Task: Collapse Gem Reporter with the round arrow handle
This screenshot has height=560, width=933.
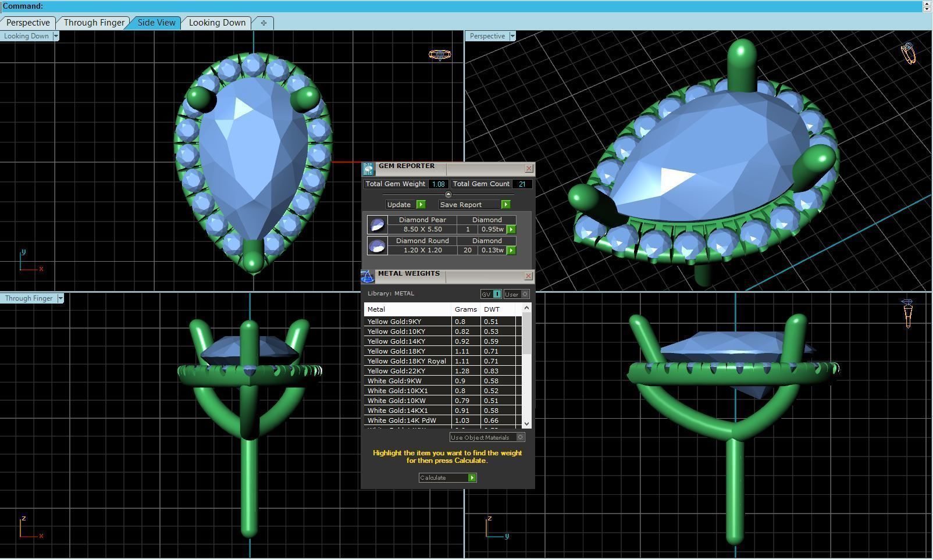Action: coord(448,195)
